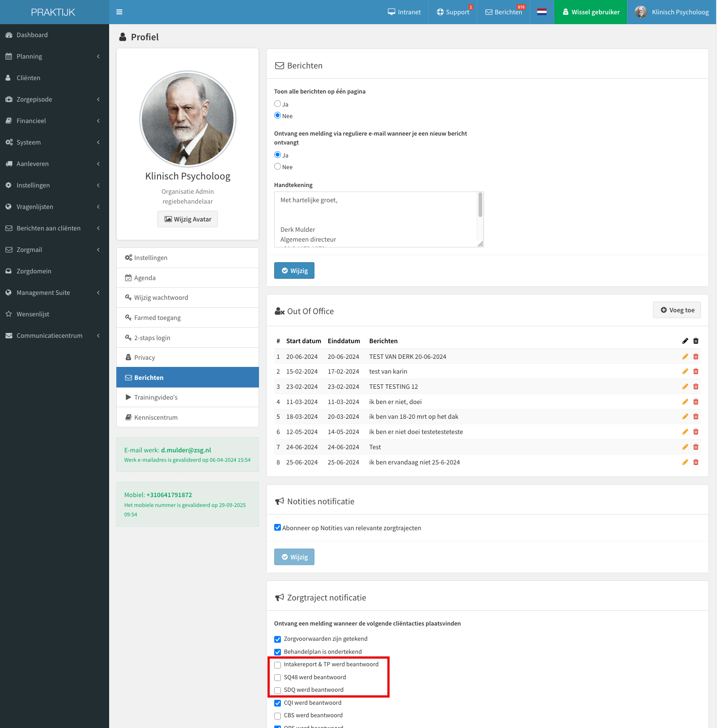Click the Handtekening textarea scrollbar
Screen dimensions: 717x728
[480, 205]
